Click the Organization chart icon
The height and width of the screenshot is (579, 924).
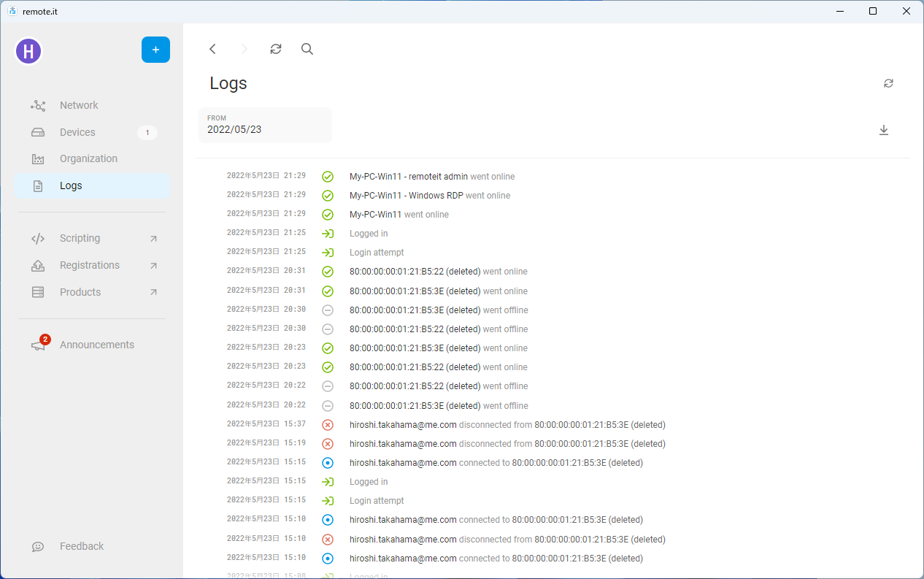[x=38, y=159]
